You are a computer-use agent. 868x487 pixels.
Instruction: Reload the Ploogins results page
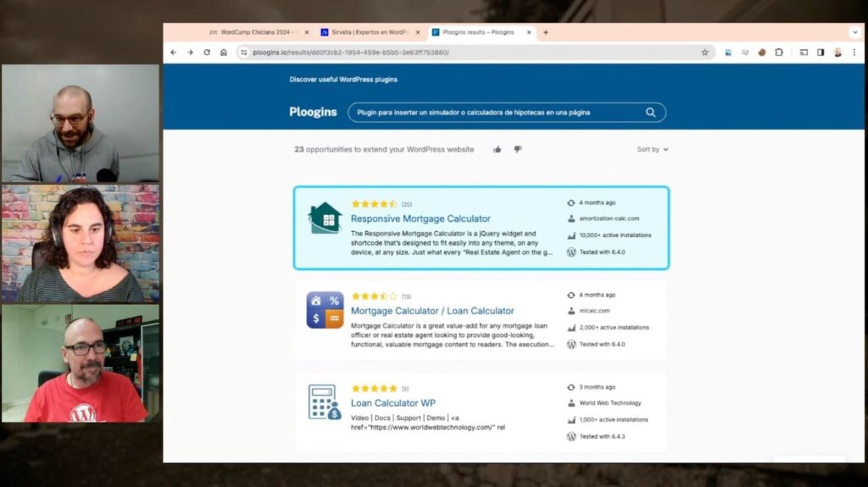point(207,52)
